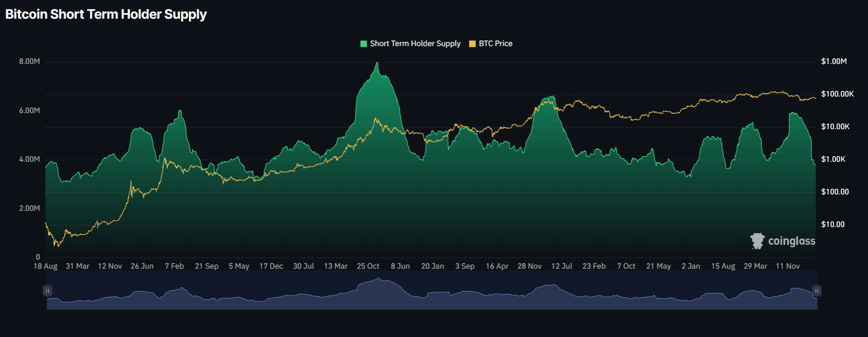Click the 7 Feb date axis label
Image resolution: width=868 pixels, height=337 pixels.
coord(174,266)
